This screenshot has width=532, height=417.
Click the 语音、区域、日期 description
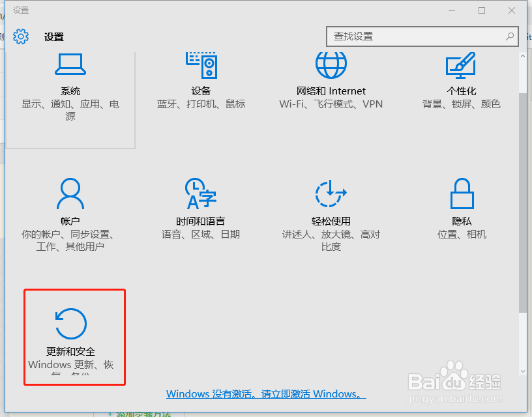pos(201,235)
